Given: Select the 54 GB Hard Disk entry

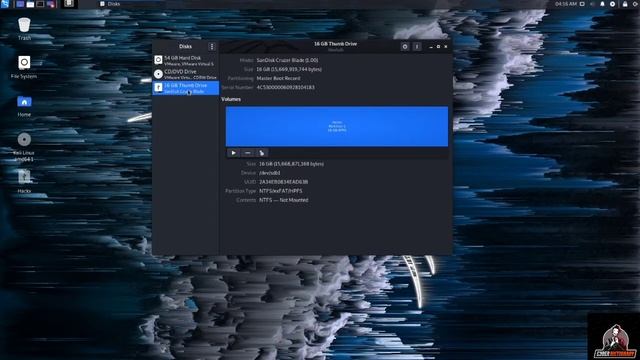Looking at the screenshot, I should click(x=186, y=61).
